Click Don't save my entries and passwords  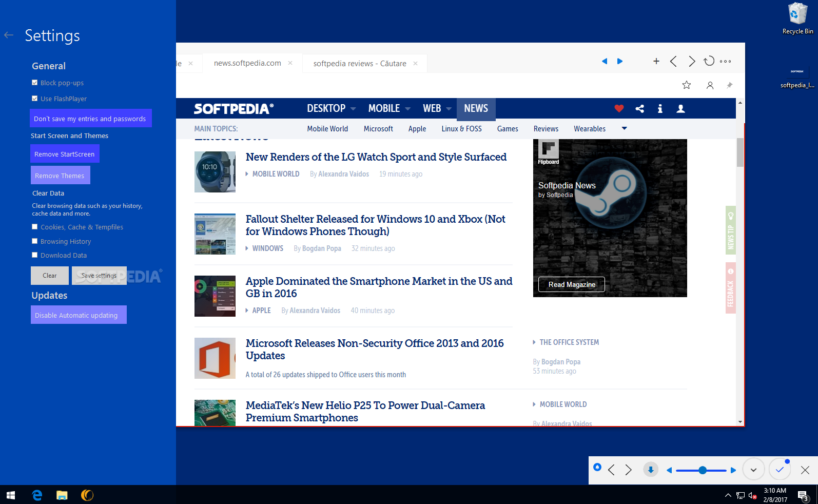coord(91,118)
